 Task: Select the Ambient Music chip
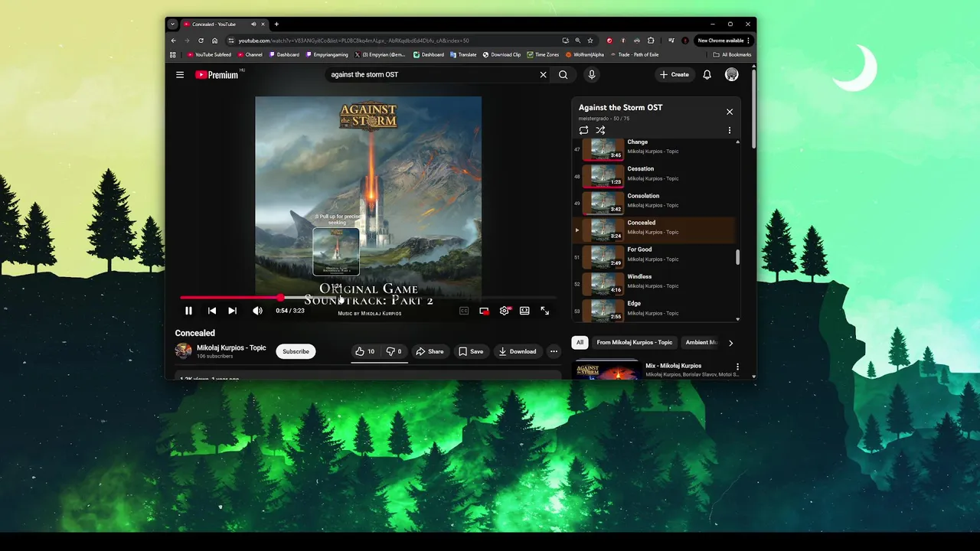(x=700, y=342)
